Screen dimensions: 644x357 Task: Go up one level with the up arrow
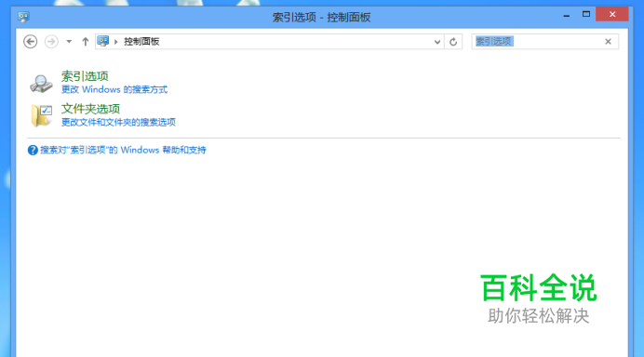tap(85, 42)
